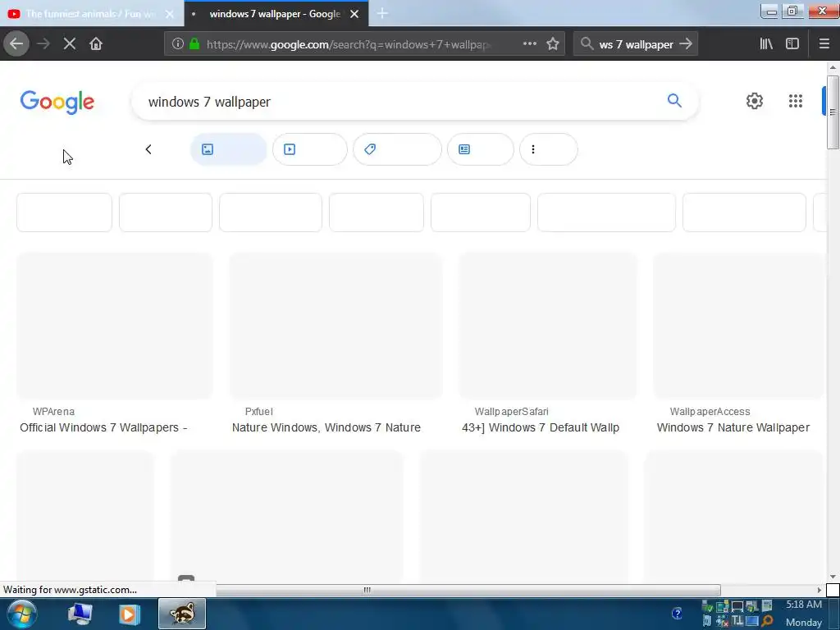This screenshot has height=630, width=840.
Task: Open a new tab with the plus
Action: (382, 14)
